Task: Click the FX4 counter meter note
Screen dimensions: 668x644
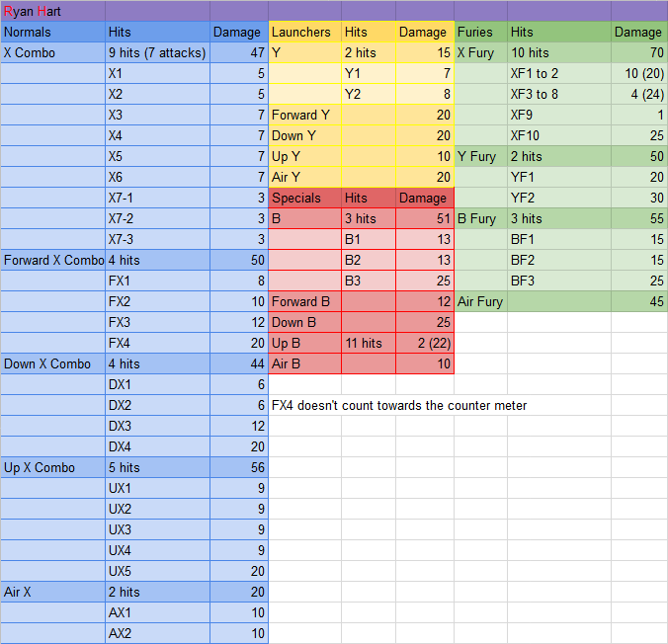Action: coord(398,405)
